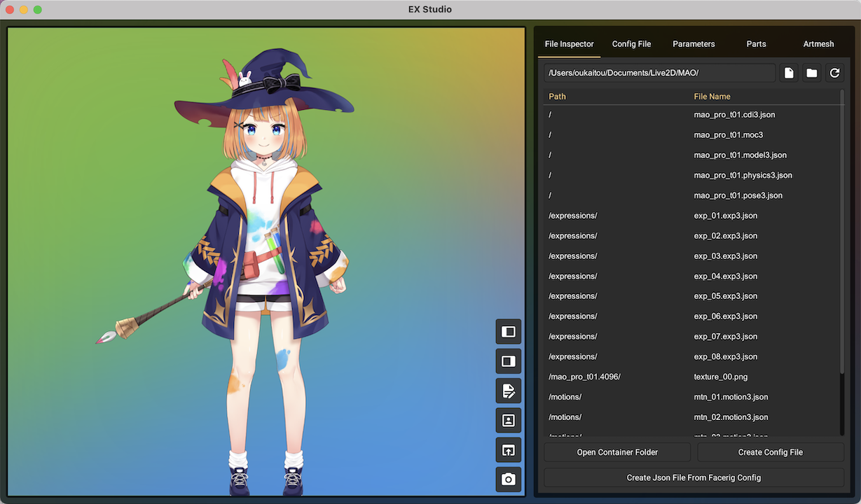Open the document edit icon in the viewport toolbar
Image resolution: width=861 pixels, height=504 pixels.
508,391
